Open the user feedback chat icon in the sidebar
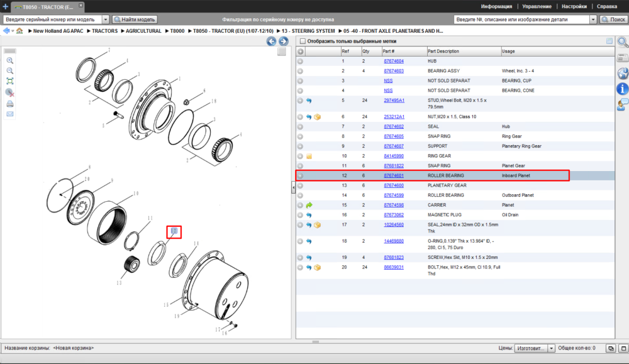629x364 pixels. click(x=622, y=104)
